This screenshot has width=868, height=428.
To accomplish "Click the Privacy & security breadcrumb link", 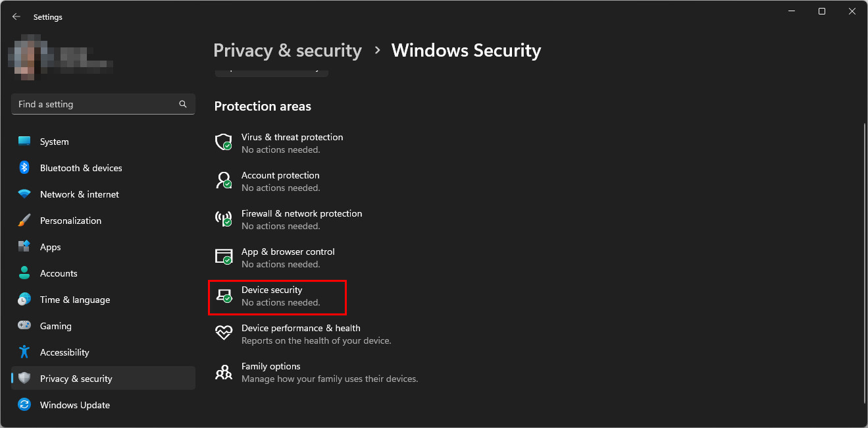I will pyautogui.click(x=288, y=51).
